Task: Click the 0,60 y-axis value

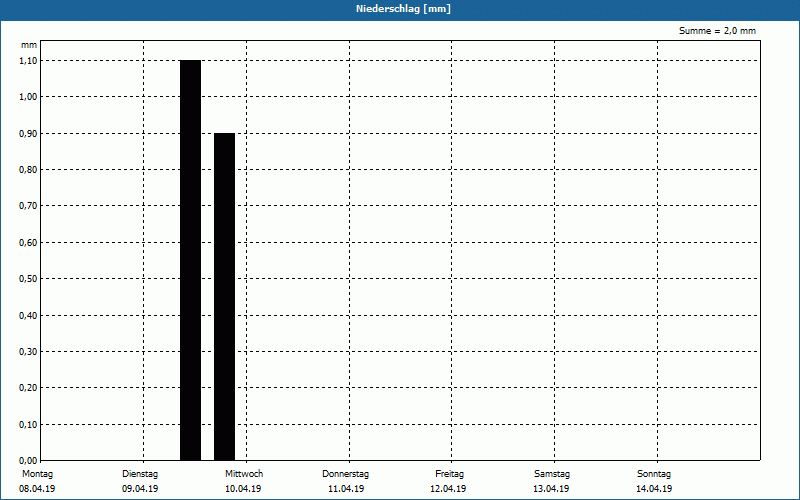Action: pos(28,243)
